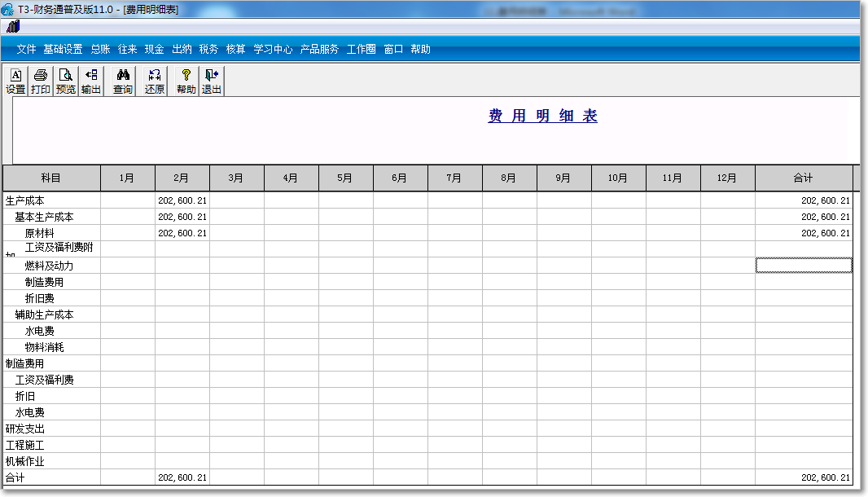This screenshot has width=868, height=497.
Task: Click the 查询 (Query) binoculars icon
Action: [123, 81]
